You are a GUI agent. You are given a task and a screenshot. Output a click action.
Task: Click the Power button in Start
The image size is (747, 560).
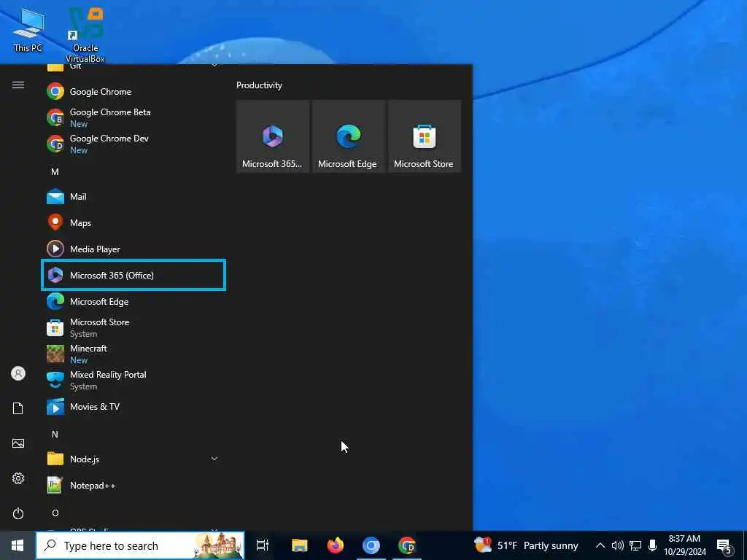coord(18,513)
